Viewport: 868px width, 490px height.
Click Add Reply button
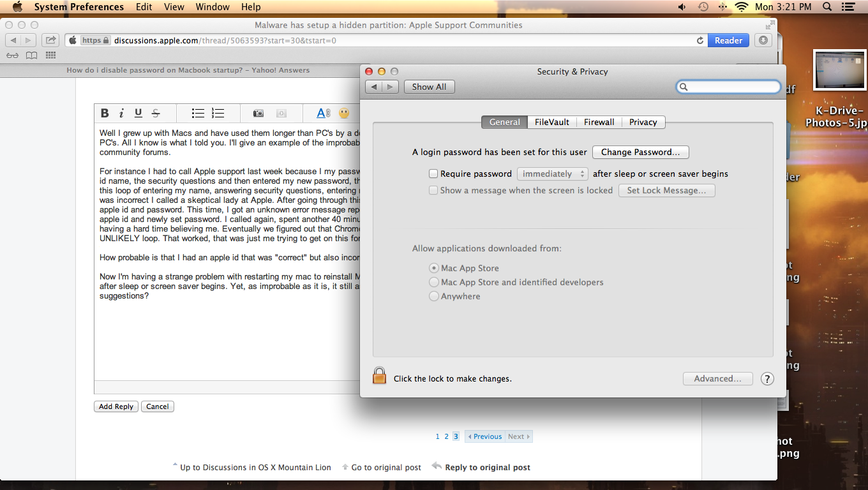[x=116, y=406]
